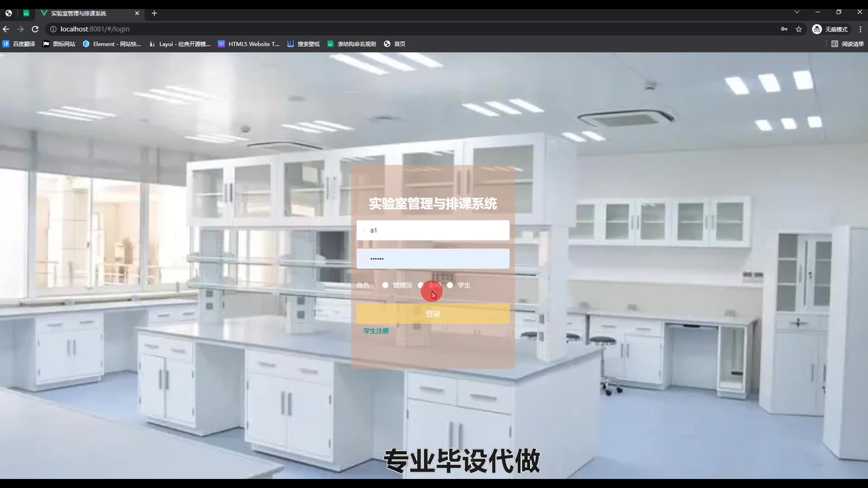
Task: Select the 老师 role radio button
Action: (421, 285)
